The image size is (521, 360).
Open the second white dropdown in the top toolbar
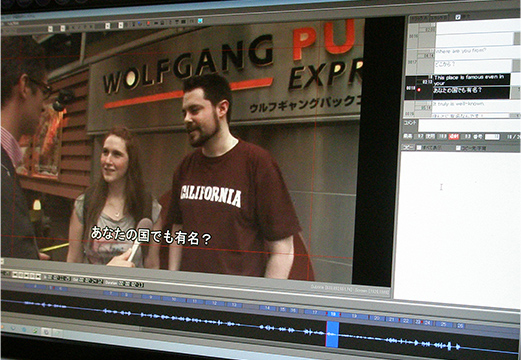pos(63,28)
